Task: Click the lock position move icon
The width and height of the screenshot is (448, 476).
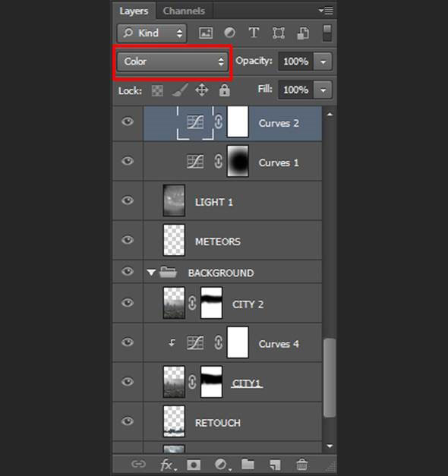Action: click(202, 90)
